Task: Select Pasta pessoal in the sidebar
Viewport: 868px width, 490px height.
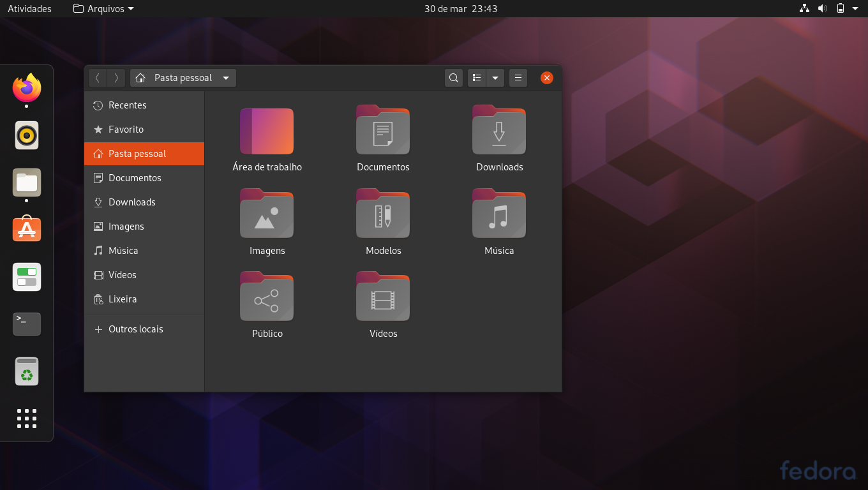Action: (x=144, y=154)
